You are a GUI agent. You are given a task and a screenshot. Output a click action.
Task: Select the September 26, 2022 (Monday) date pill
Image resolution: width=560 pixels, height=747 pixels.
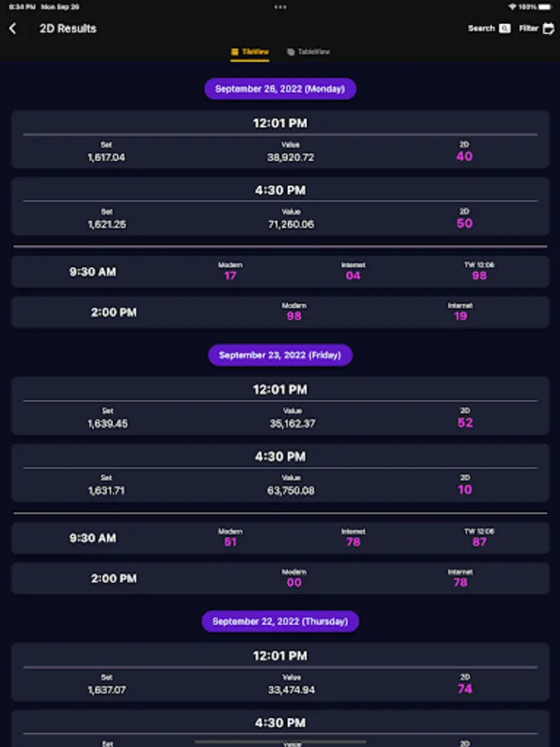tap(280, 89)
